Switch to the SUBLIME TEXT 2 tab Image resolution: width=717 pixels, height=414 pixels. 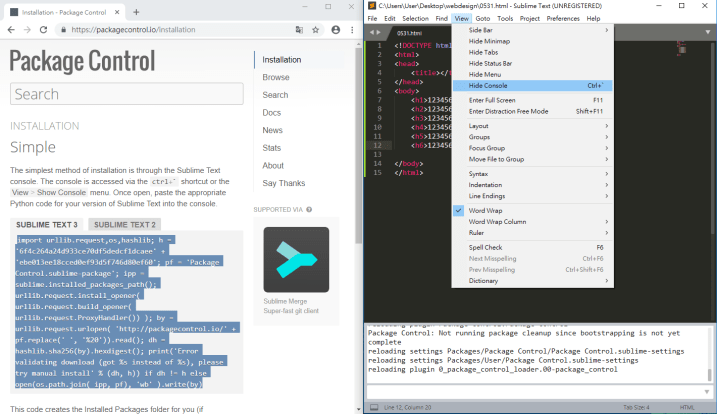[x=125, y=224]
